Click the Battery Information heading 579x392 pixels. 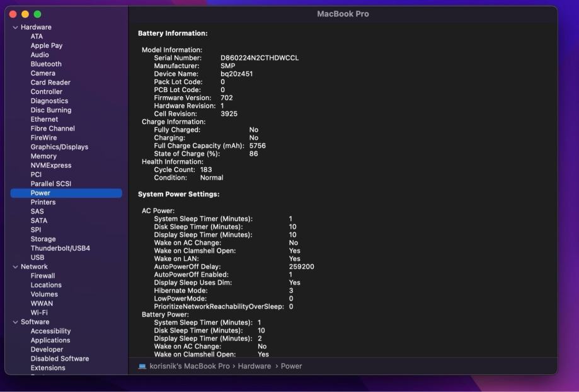173,33
